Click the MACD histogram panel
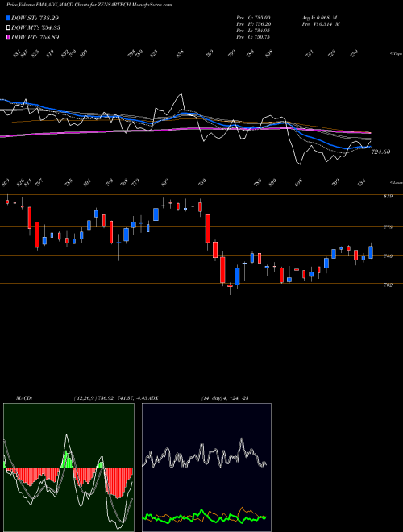This screenshot has height=532, width=403. (69, 468)
